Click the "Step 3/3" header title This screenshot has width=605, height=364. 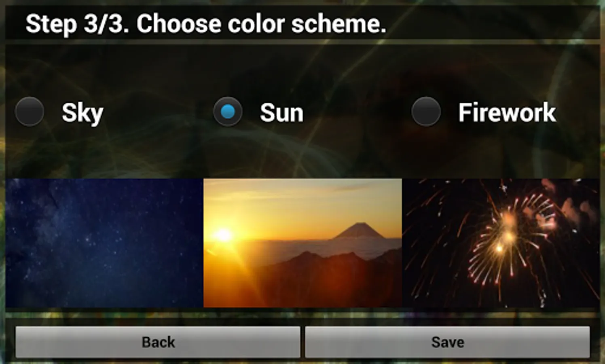click(x=77, y=24)
